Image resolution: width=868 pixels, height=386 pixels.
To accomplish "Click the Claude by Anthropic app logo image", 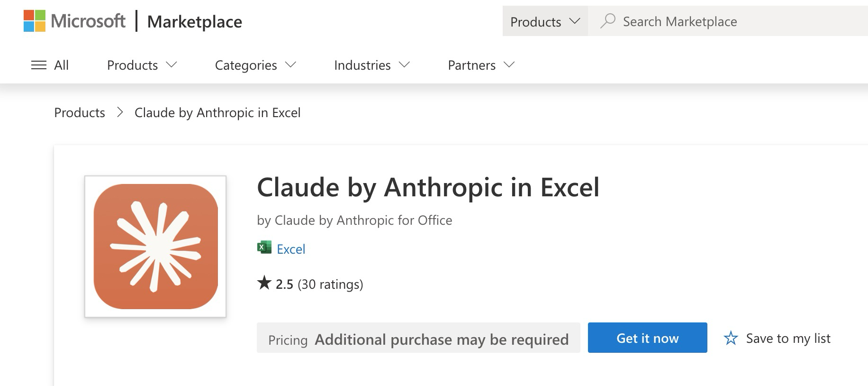I will [x=155, y=247].
